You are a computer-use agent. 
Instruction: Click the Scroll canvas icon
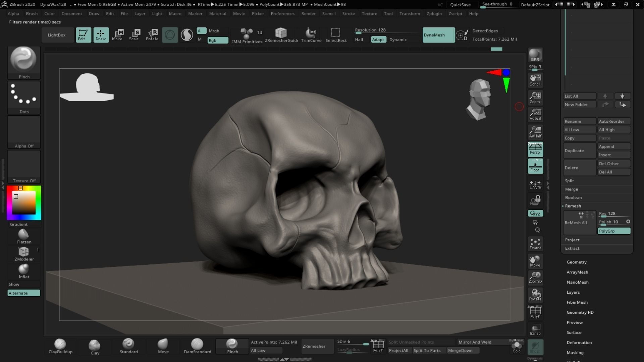(x=535, y=80)
